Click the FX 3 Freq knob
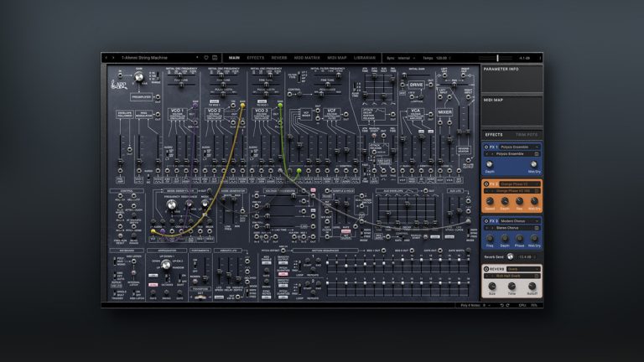The height and width of the screenshot is (362, 644). tap(490, 238)
